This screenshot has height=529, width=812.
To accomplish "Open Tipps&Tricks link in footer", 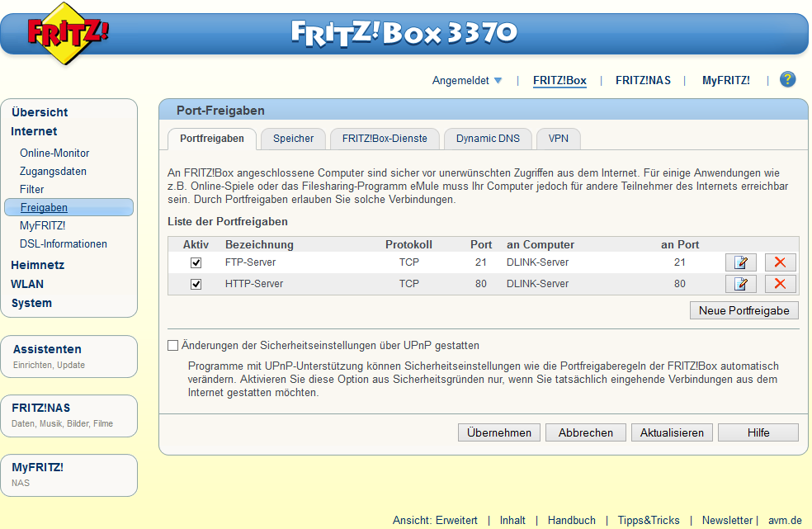I will click(649, 520).
